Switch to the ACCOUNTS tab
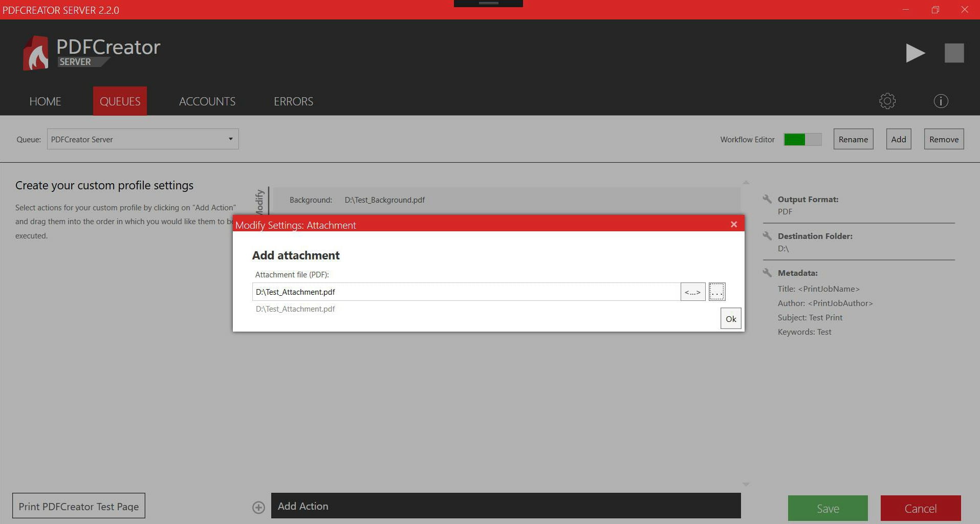This screenshot has width=980, height=524. point(207,101)
